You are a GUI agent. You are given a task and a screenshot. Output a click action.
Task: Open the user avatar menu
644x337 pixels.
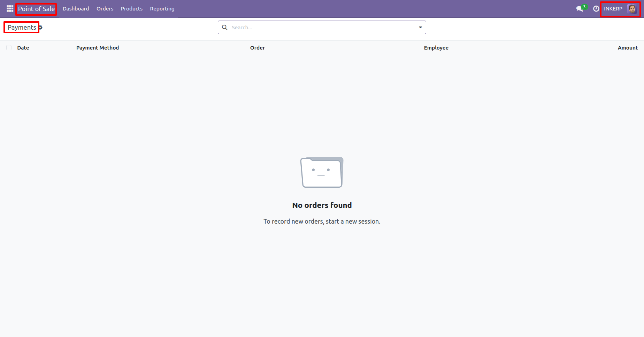(632, 9)
